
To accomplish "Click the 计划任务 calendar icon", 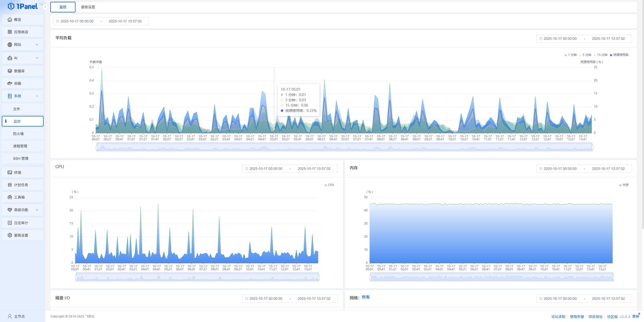I will [x=10, y=185].
